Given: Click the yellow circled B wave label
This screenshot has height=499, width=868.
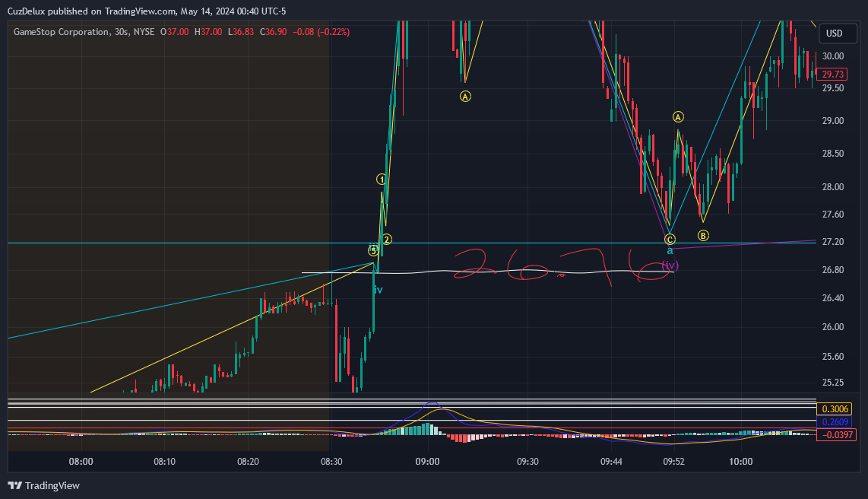Looking at the screenshot, I should point(703,236).
